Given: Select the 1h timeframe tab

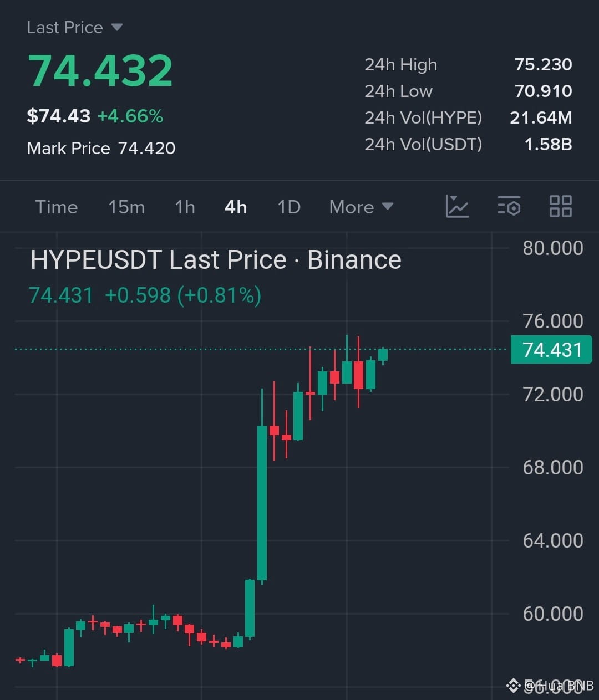Looking at the screenshot, I should (185, 207).
